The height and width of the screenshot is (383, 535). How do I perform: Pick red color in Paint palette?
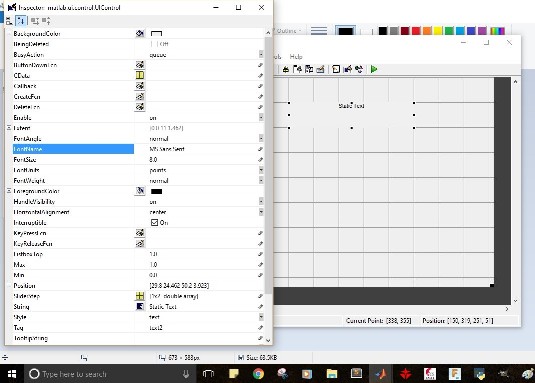(416, 31)
